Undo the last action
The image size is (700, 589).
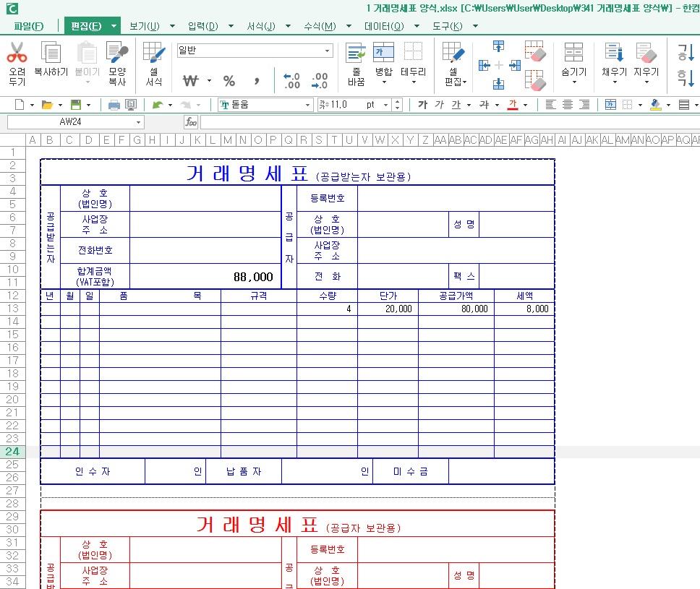[x=158, y=105]
